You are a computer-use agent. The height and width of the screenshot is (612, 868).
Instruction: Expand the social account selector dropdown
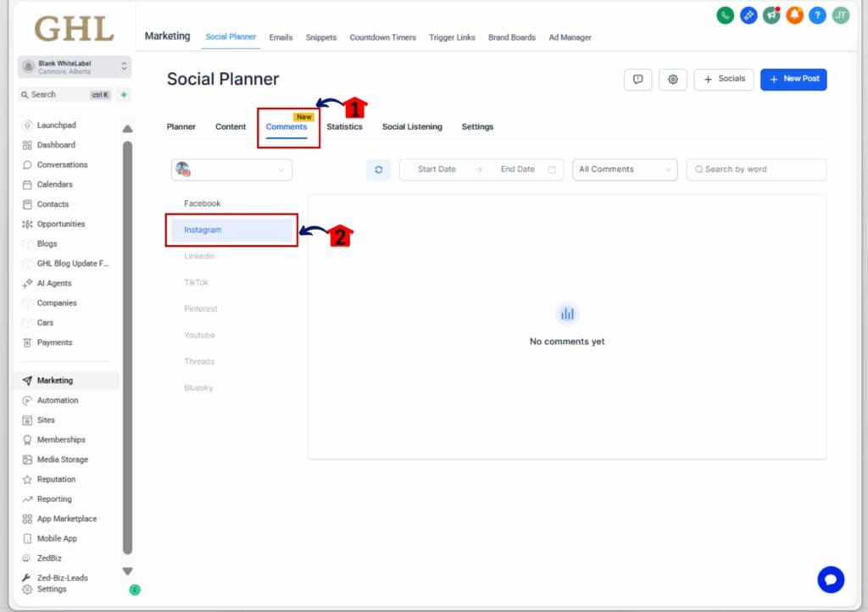(231, 170)
